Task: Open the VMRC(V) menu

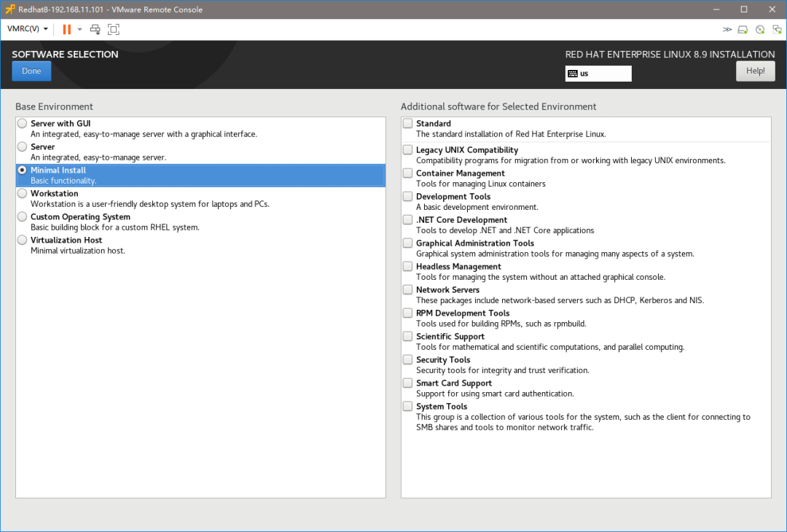Action: [28, 28]
